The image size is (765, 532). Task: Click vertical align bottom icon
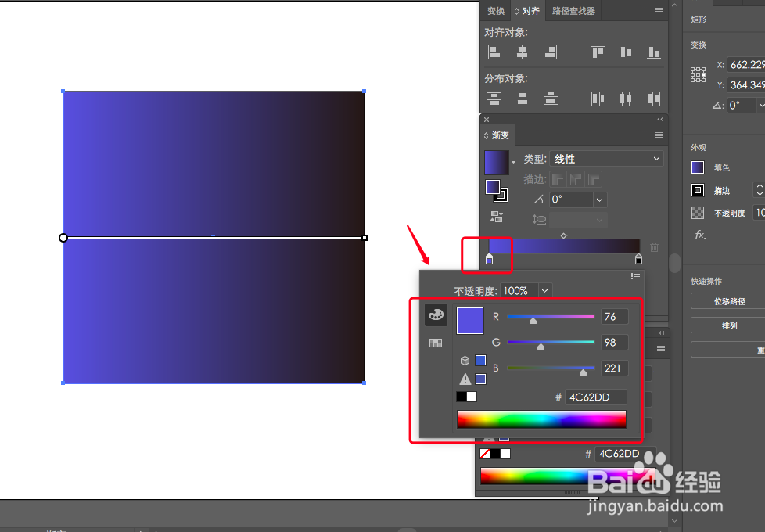[x=654, y=52]
